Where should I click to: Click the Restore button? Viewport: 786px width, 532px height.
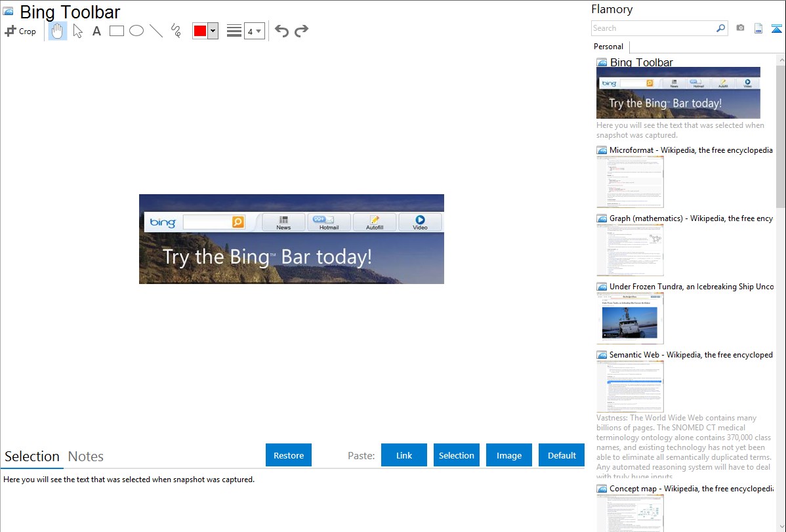tap(289, 455)
